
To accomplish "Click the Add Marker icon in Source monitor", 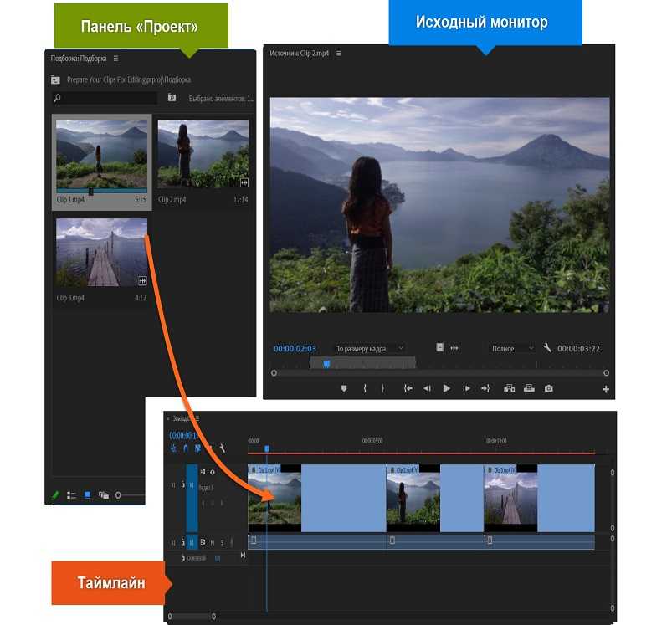I will (x=343, y=388).
